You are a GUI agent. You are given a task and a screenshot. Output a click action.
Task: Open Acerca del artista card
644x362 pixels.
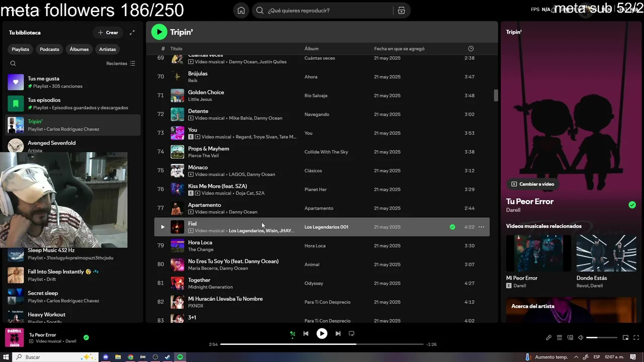click(571, 310)
